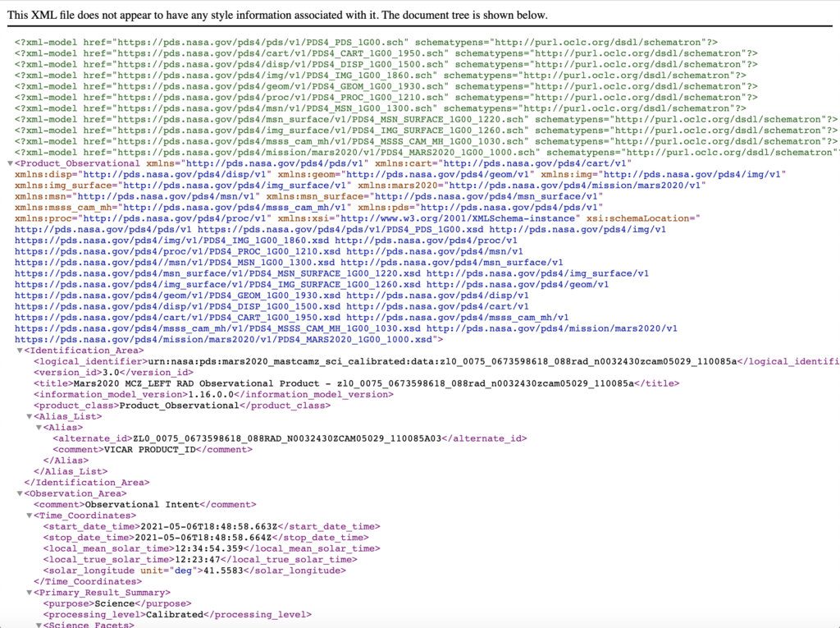Collapse the Product_Observational root element
Viewport: 840px width, 628px height.
click(x=10, y=164)
